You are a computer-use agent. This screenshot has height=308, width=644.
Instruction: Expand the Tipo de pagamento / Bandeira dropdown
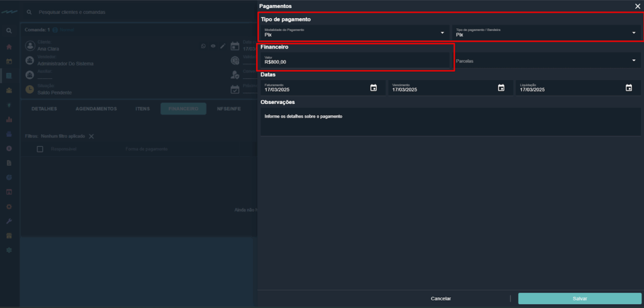(633, 33)
